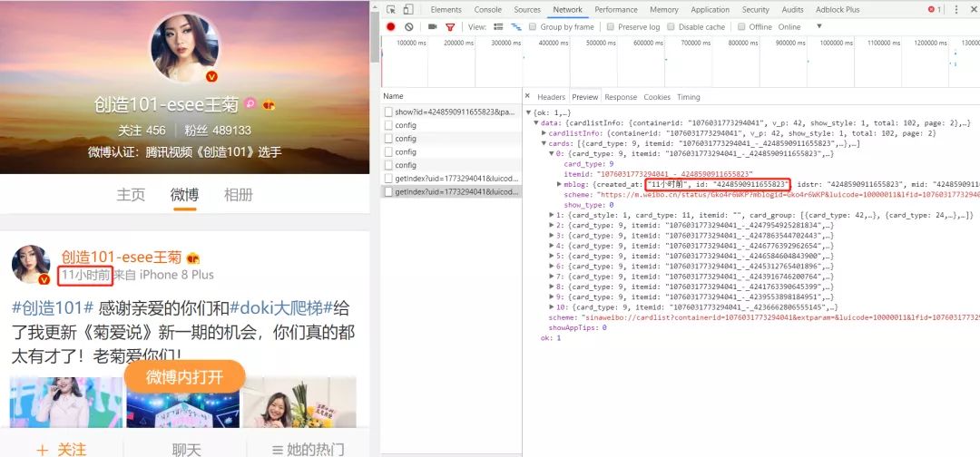Click the crown member badge beside profile name
Image resolution: width=980 pixels, height=457 pixels.
coord(269,104)
